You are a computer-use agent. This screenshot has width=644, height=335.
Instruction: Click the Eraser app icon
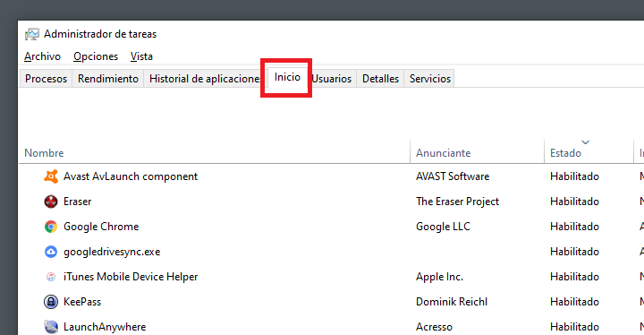(51, 202)
